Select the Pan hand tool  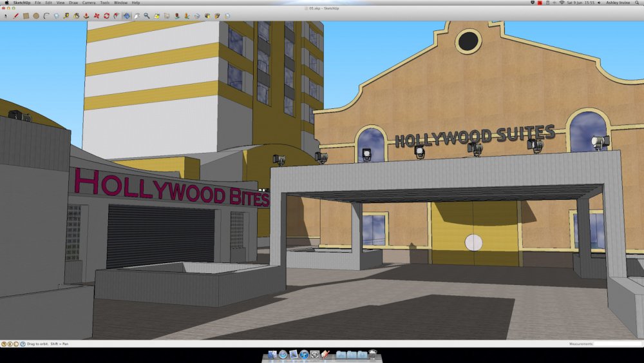137,15
